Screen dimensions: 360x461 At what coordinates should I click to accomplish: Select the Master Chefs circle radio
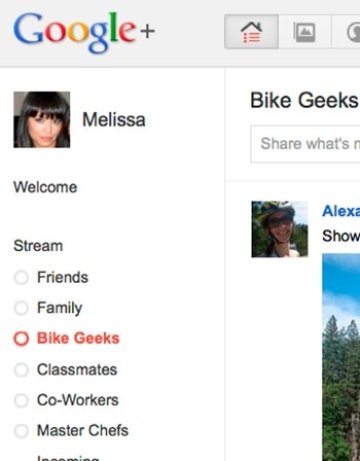(x=21, y=430)
